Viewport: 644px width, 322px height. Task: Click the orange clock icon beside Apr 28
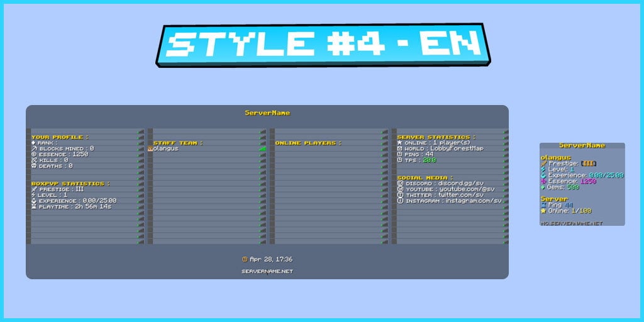click(245, 259)
